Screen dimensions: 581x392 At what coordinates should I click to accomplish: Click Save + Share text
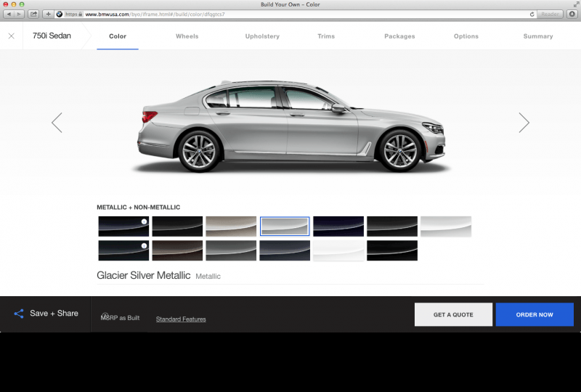coord(54,314)
